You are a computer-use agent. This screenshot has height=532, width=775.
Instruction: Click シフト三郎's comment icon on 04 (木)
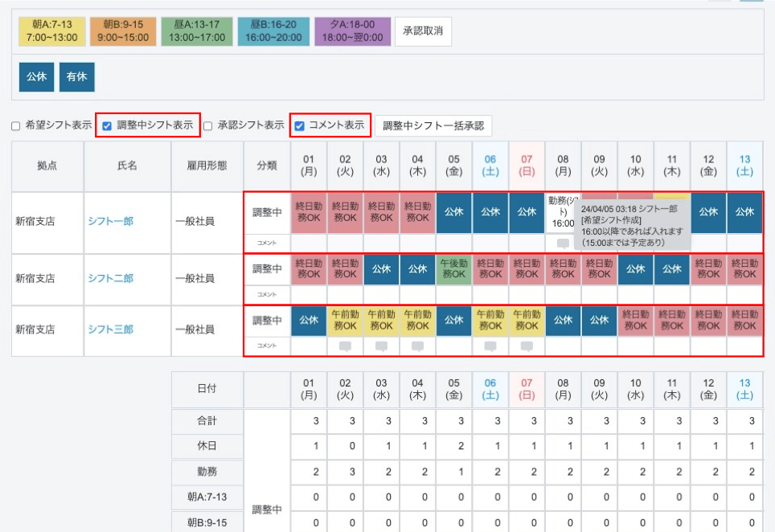[418, 346]
